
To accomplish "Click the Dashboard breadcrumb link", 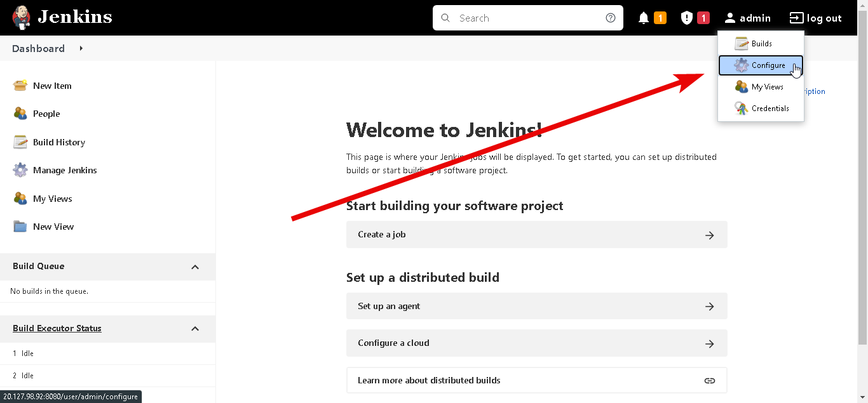I will coord(38,48).
